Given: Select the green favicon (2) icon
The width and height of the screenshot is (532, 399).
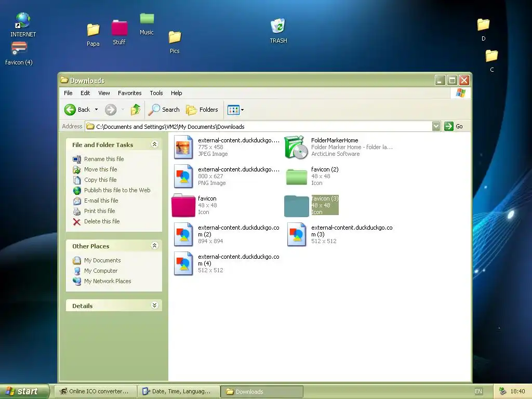Looking at the screenshot, I should (x=296, y=177).
